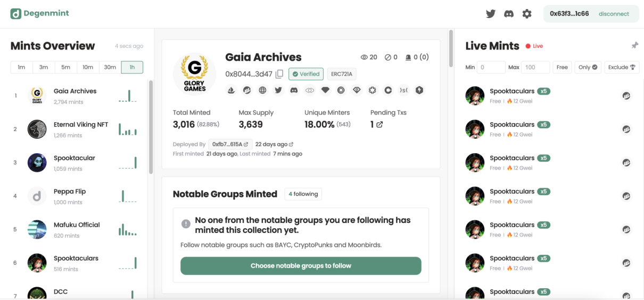The image size is (644, 300).
Task: Open deployer address 0xfb7...615A link
Action: pyautogui.click(x=230, y=144)
